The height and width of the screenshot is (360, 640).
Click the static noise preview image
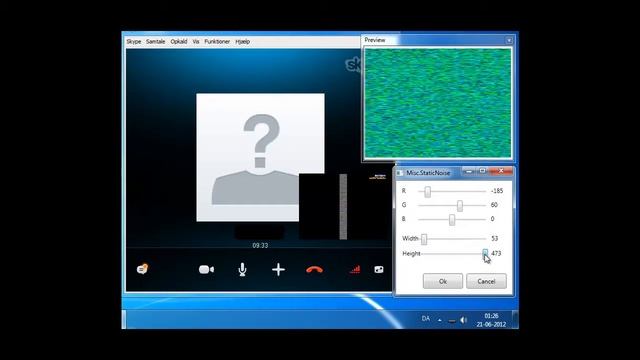click(438, 103)
